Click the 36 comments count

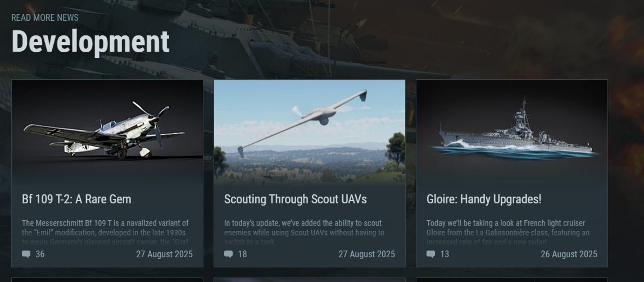pyautogui.click(x=40, y=254)
